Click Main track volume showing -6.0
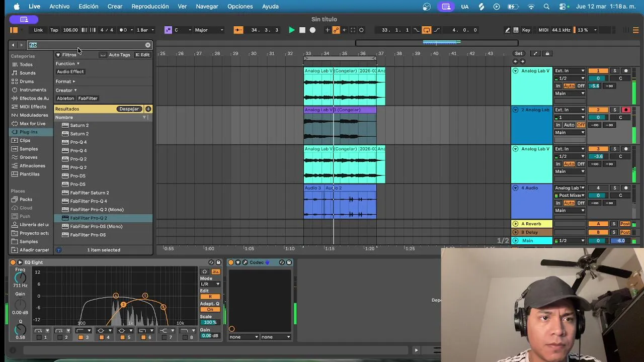This screenshot has width=644, height=362. click(621, 241)
